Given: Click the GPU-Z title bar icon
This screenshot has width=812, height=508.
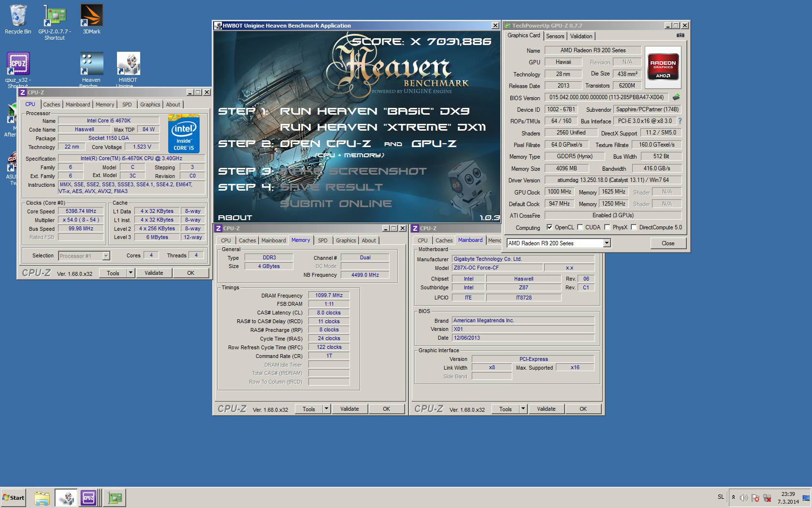Looking at the screenshot, I should pyautogui.click(x=507, y=26).
